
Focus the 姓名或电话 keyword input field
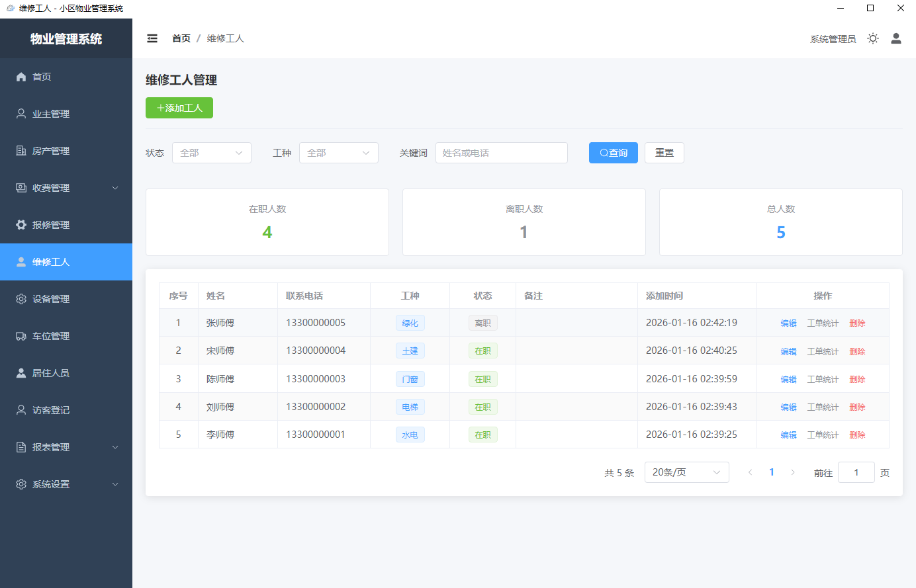501,153
